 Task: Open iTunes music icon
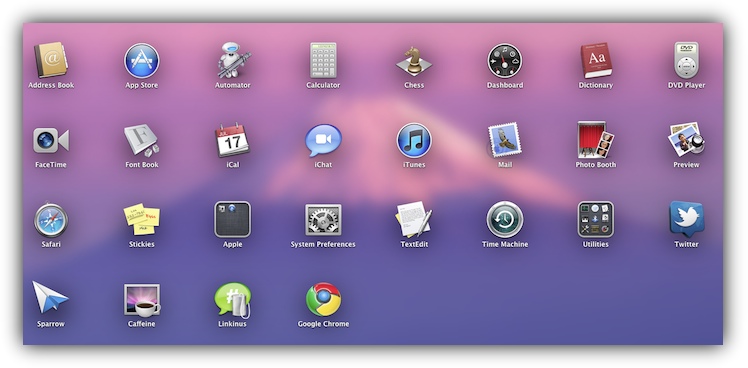[414, 140]
